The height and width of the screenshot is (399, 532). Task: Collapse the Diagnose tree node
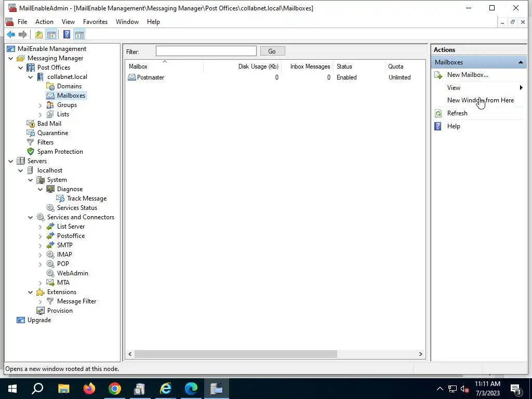40,189
